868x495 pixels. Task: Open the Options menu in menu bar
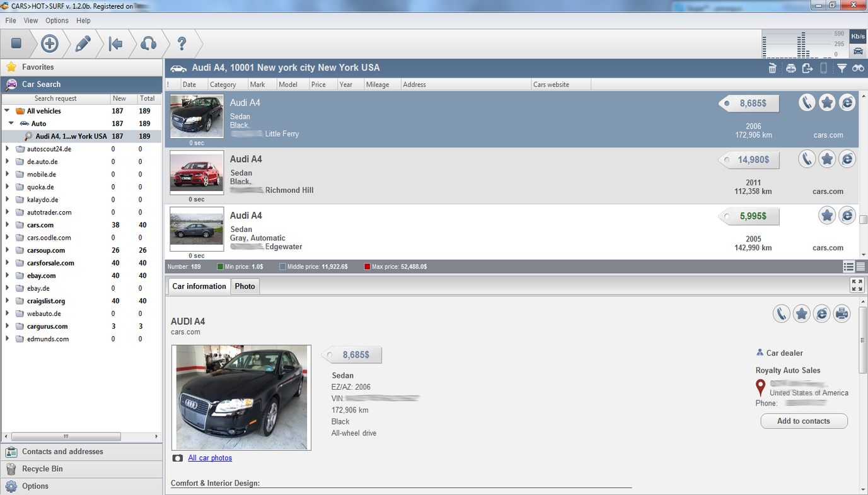pos(57,21)
